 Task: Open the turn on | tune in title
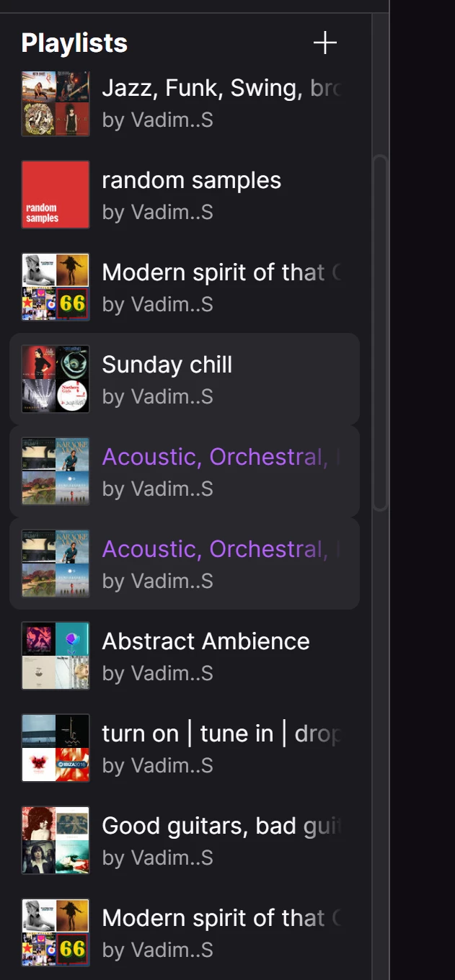click(x=220, y=734)
